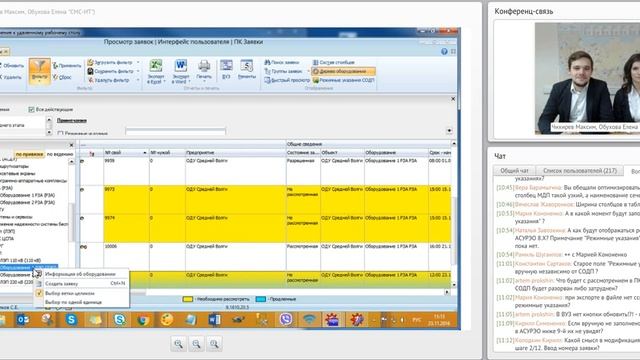640x360 pixels.
Task: Open Viber from the taskbar
Action: point(286,320)
